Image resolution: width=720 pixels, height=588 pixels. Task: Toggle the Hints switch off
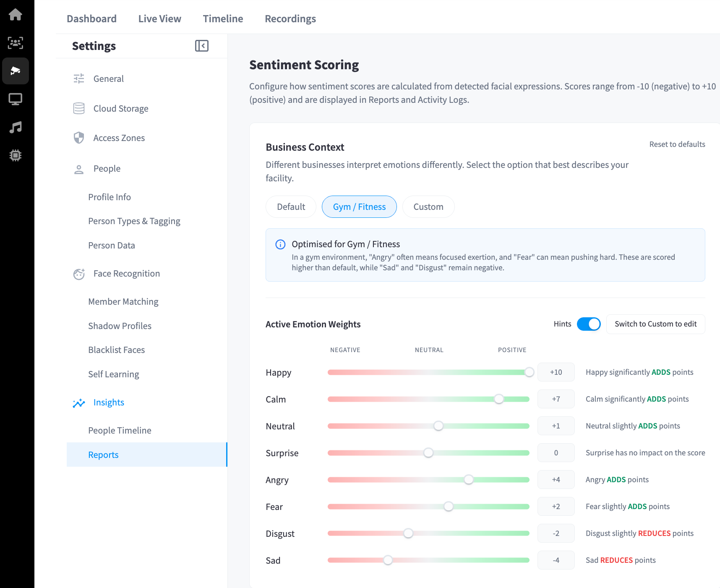point(589,324)
